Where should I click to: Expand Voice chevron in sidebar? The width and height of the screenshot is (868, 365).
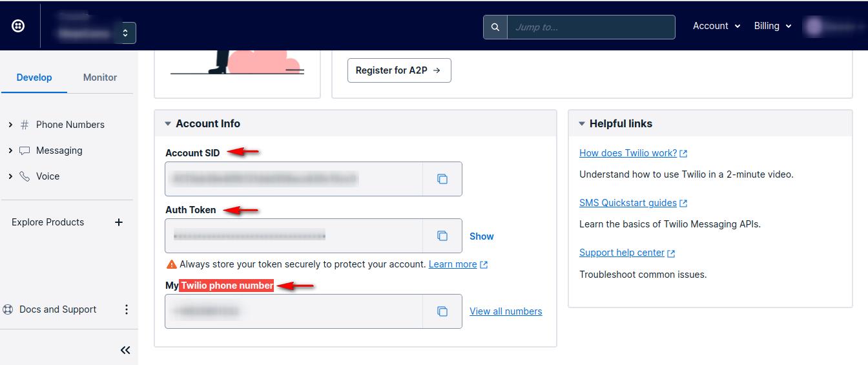click(10, 176)
